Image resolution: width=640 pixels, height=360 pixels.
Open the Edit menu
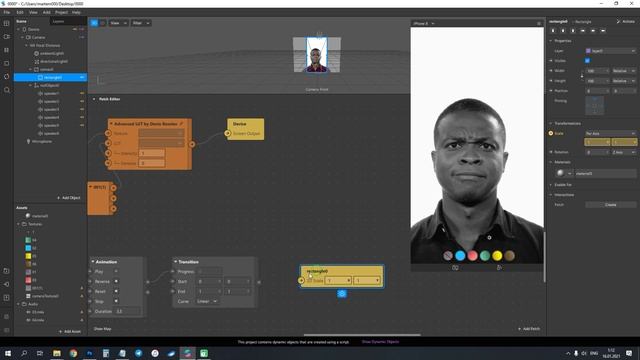[x=20, y=12]
